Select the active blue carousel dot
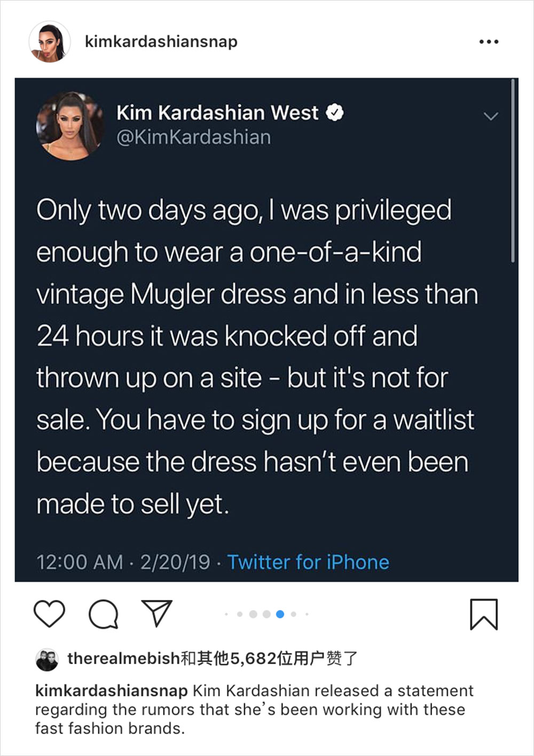 pyautogui.click(x=280, y=614)
